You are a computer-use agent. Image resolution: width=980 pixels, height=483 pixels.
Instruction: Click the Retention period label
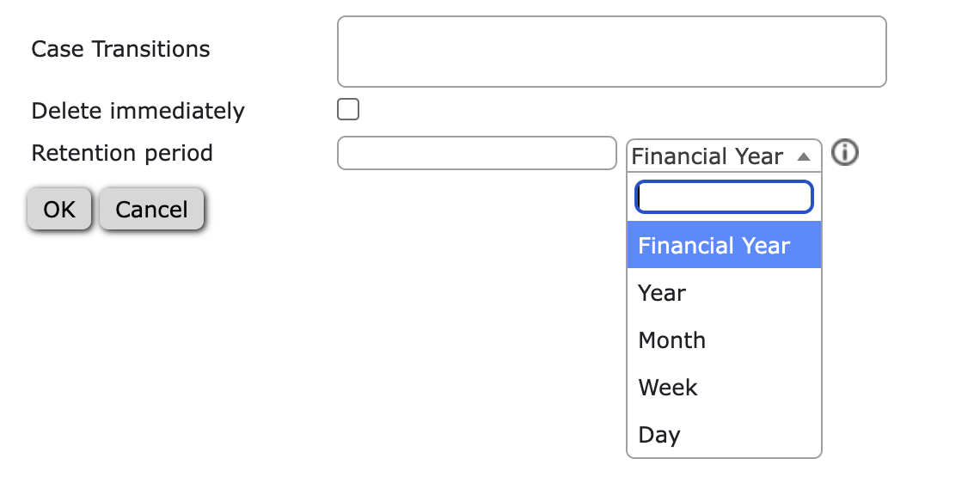pyautogui.click(x=122, y=153)
